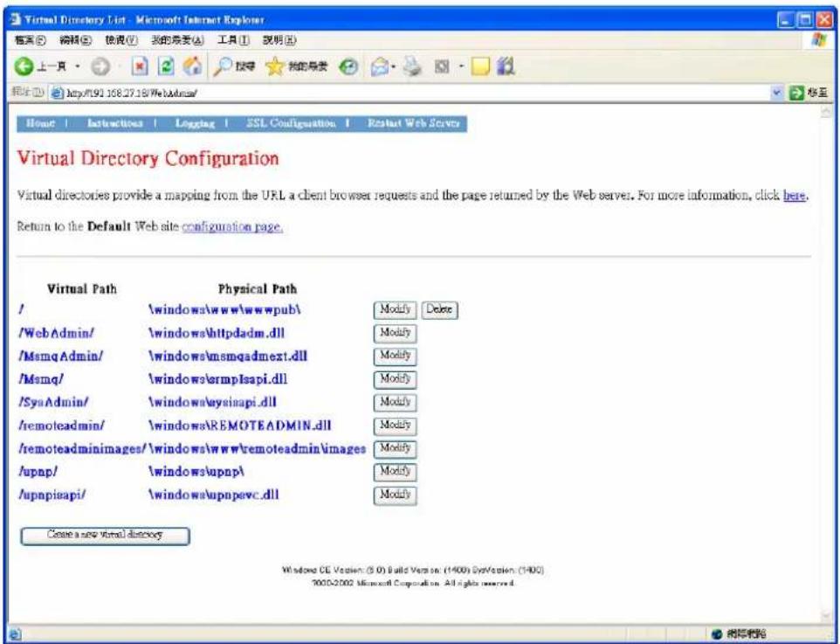The width and height of the screenshot is (840, 644).
Task: Click the 'Virtual Directory Configuration' heading
Action: click(148, 158)
